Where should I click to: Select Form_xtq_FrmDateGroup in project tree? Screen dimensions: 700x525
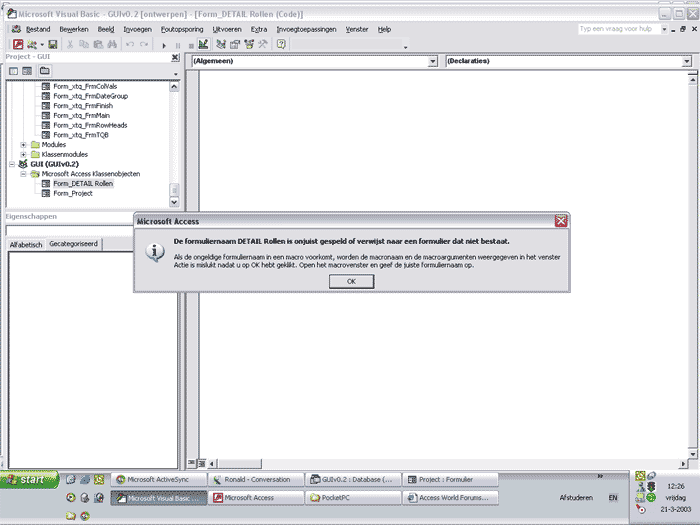[x=90, y=96]
